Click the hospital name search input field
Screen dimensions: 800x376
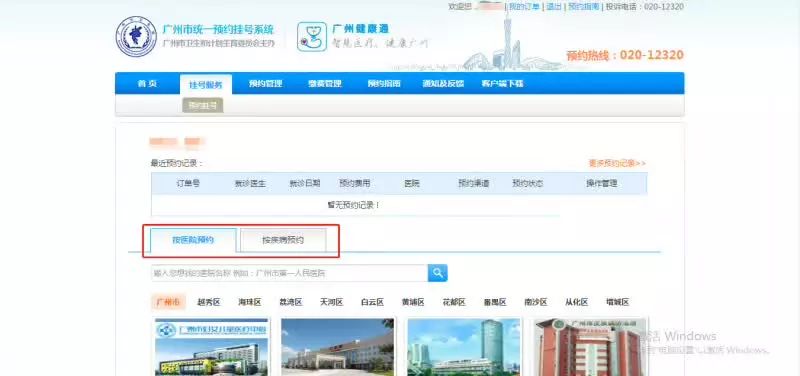(289, 273)
